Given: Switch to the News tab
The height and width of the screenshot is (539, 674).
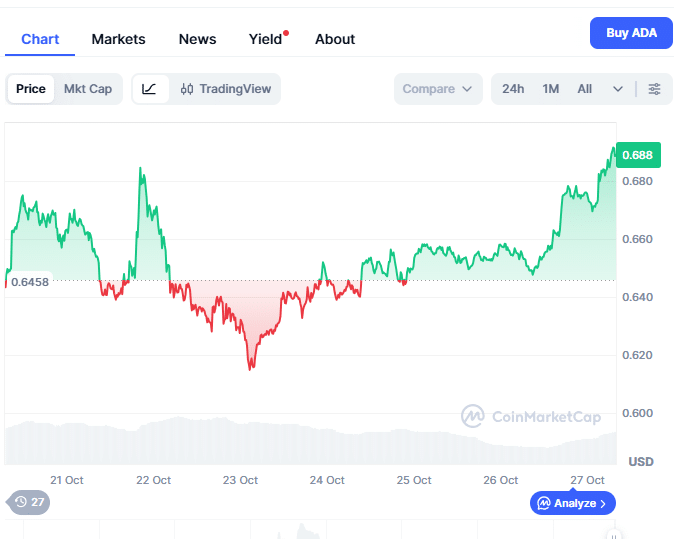Looking at the screenshot, I should pyautogui.click(x=197, y=39).
